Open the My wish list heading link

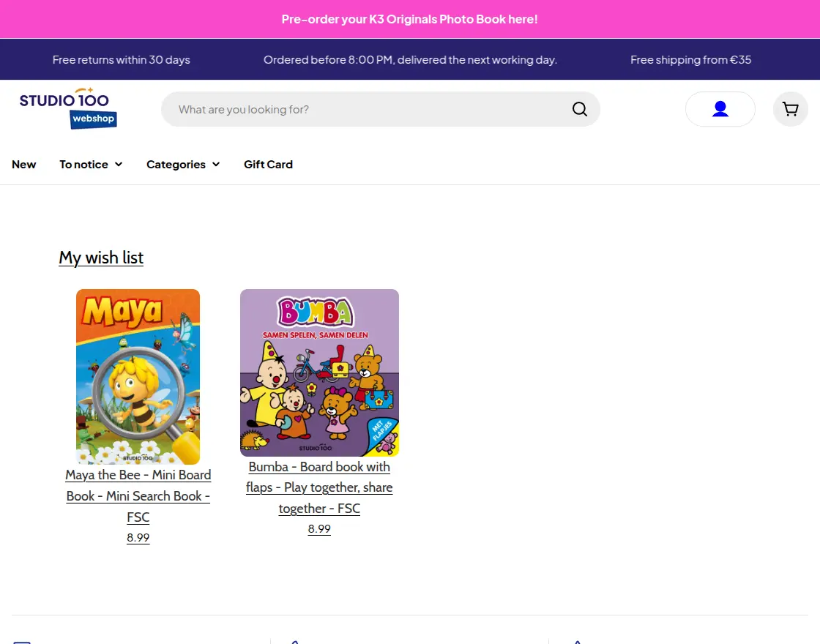101,258
